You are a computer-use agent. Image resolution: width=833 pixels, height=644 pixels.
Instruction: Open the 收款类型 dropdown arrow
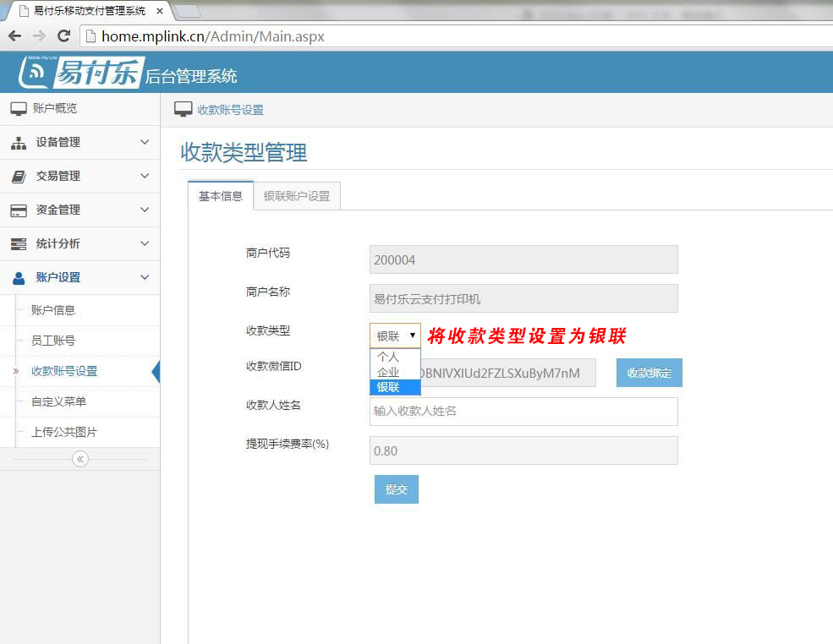pyautogui.click(x=414, y=335)
